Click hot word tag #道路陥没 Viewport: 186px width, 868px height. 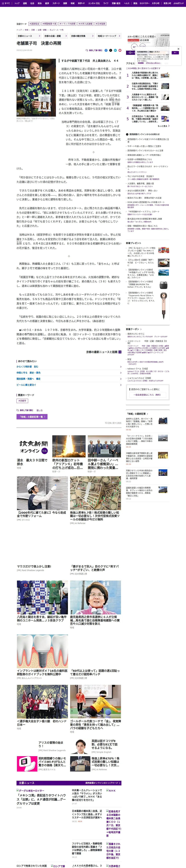pos(34,24)
